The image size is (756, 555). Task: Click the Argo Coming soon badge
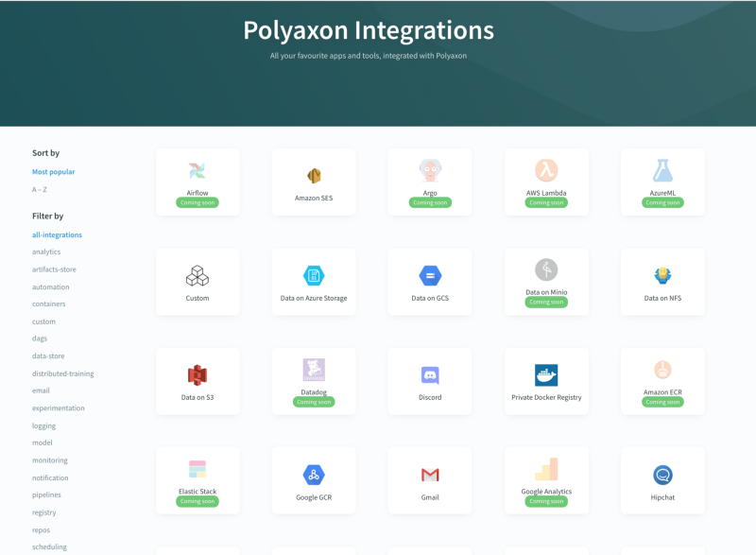click(x=430, y=203)
